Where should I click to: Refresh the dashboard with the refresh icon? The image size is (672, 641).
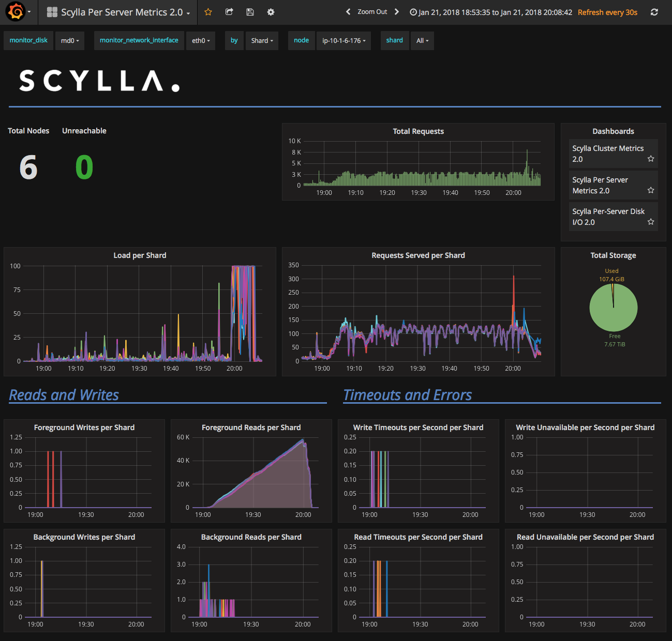654,11
